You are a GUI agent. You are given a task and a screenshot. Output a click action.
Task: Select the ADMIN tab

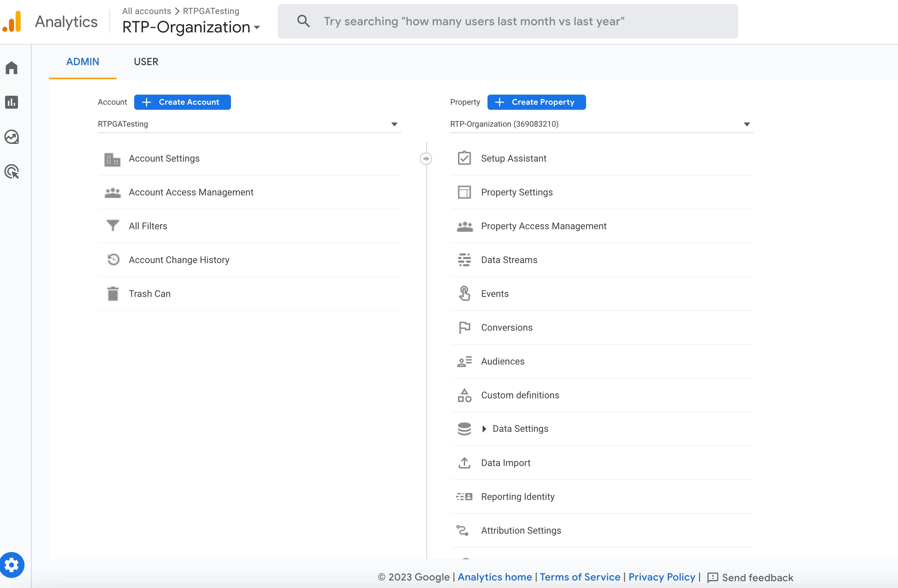[x=83, y=62]
